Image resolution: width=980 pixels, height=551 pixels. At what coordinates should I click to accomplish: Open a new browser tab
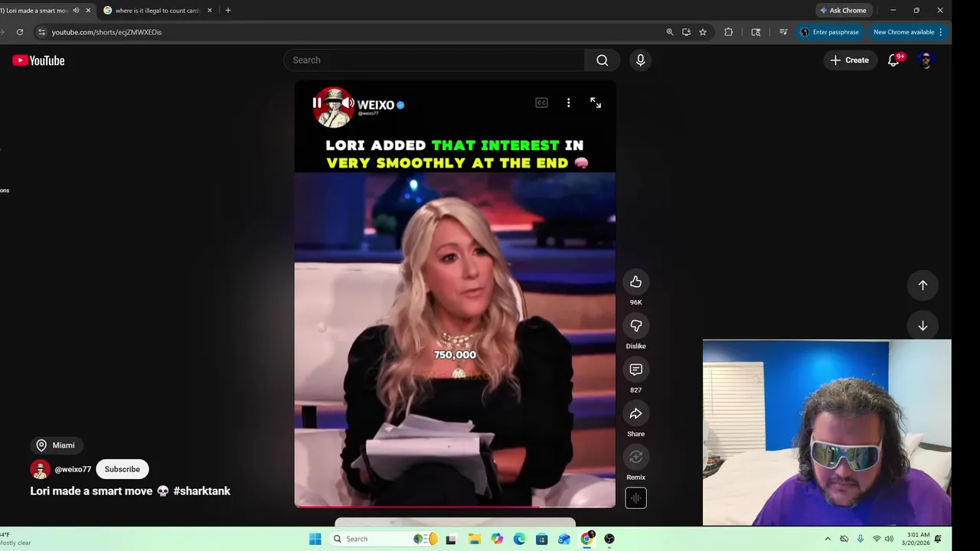228,11
